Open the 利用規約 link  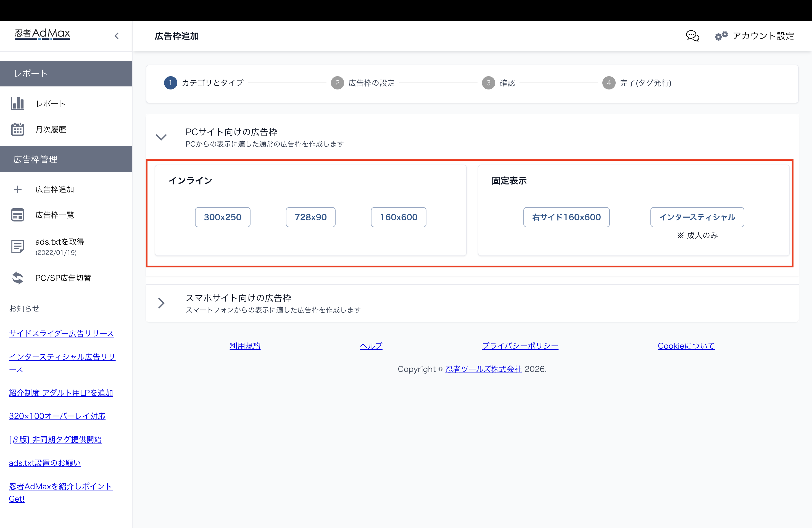245,346
